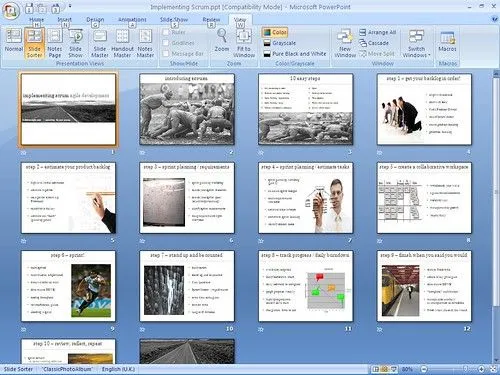Click the Save icon in Quick Access Toolbar
500x375 pixels.
tap(29, 8)
